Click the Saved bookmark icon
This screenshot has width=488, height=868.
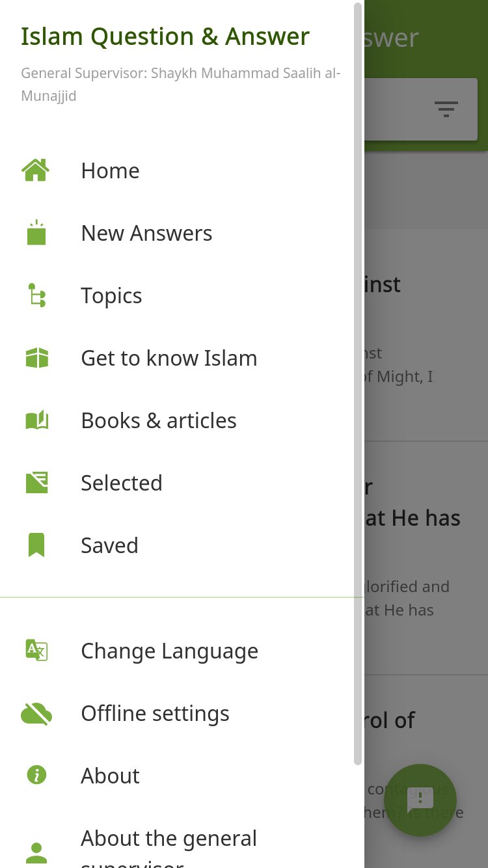point(36,545)
